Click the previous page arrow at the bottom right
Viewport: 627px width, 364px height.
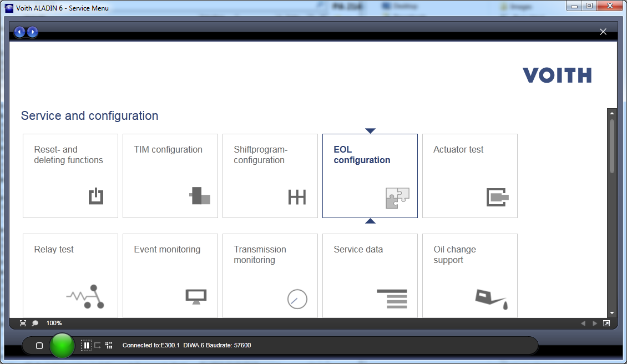pos(583,323)
